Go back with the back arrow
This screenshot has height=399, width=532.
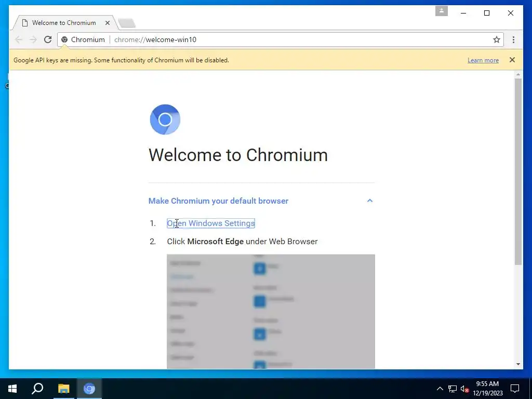[19, 39]
